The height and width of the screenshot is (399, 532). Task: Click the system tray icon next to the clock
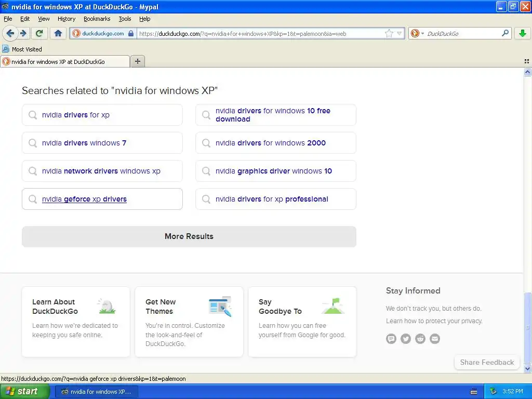[493, 392]
